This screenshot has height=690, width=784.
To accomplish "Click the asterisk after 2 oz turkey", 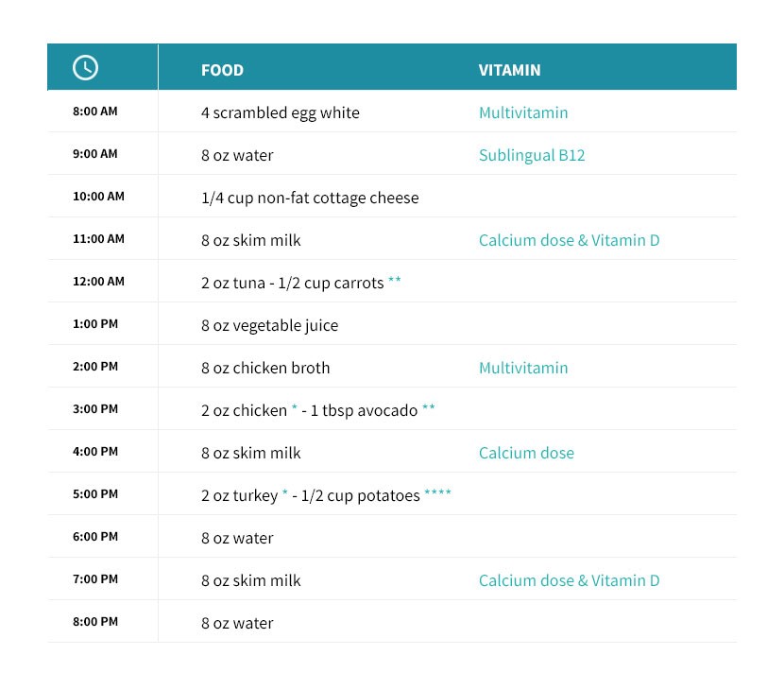I will [x=285, y=492].
